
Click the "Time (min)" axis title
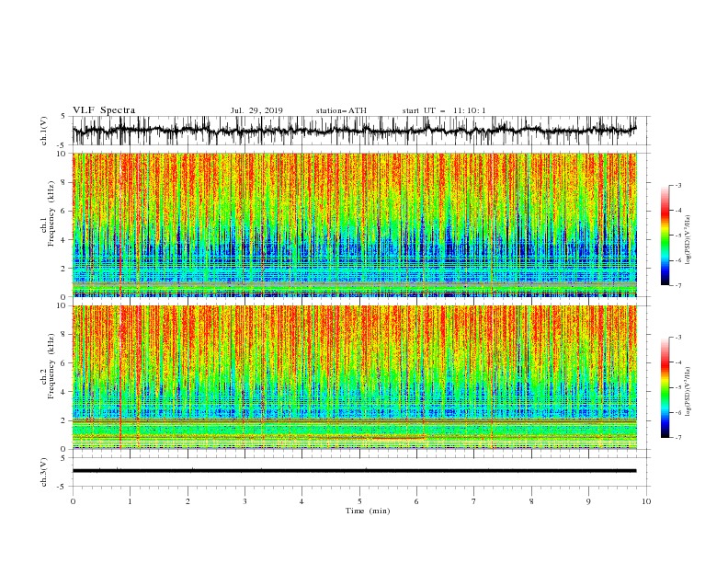coord(368,511)
